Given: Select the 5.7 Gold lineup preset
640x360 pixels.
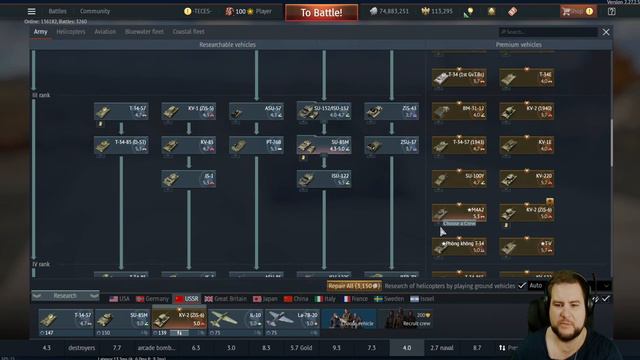Looking at the screenshot, I should coord(301,348).
